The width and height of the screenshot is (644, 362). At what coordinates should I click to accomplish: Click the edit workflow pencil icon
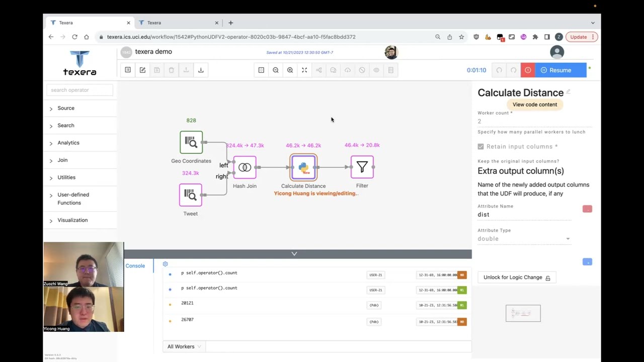[142, 70]
